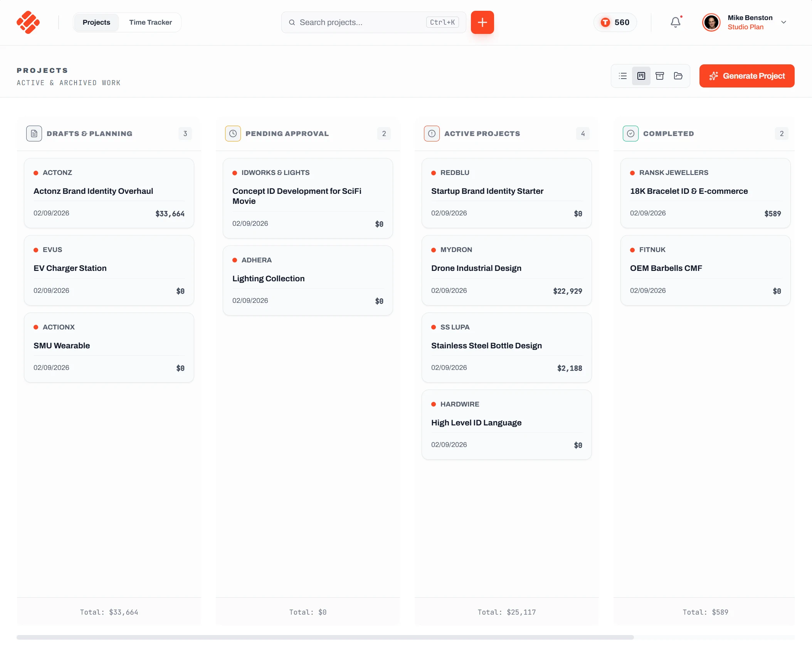The width and height of the screenshot is (812, 657).
Task: Click the Active Projects count badge 4
Action: (x=583, y=134)
